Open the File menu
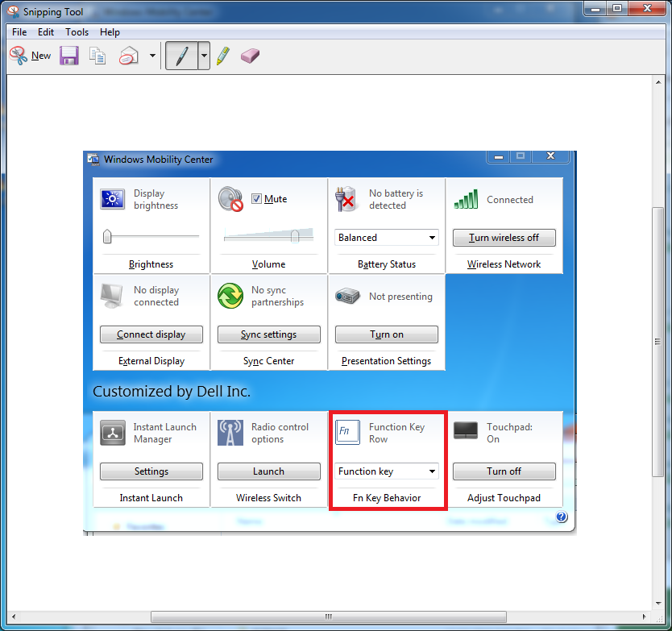 tap(19, 32)
